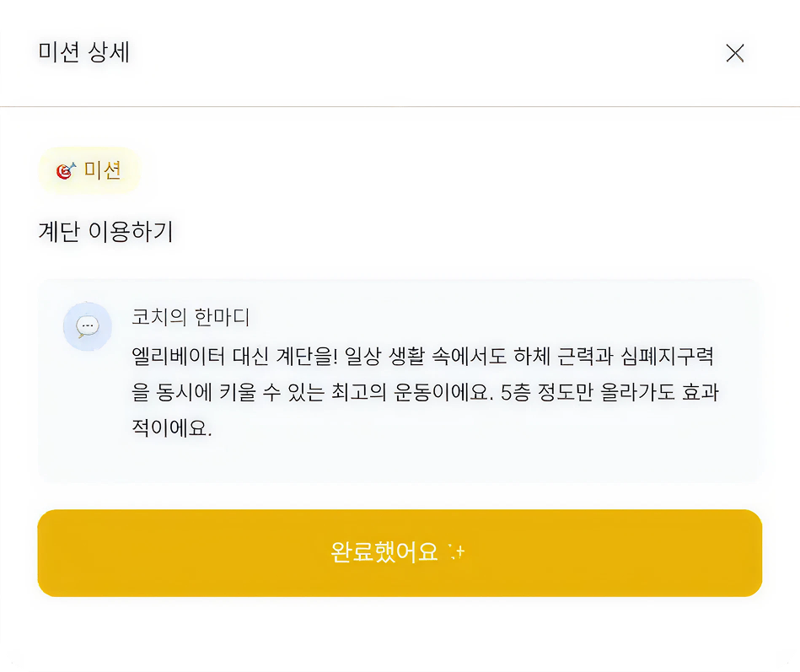Tap the yellow 미션 badge pill
The width and height of the screenshot is (800, 672).
89,169
